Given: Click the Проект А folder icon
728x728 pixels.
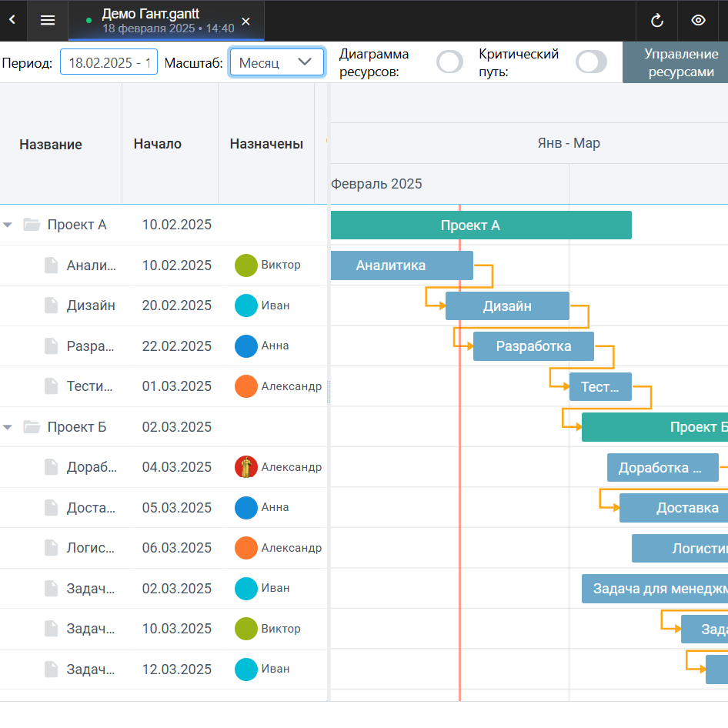Looking at the screenshot, I should [x=32, y=225].
